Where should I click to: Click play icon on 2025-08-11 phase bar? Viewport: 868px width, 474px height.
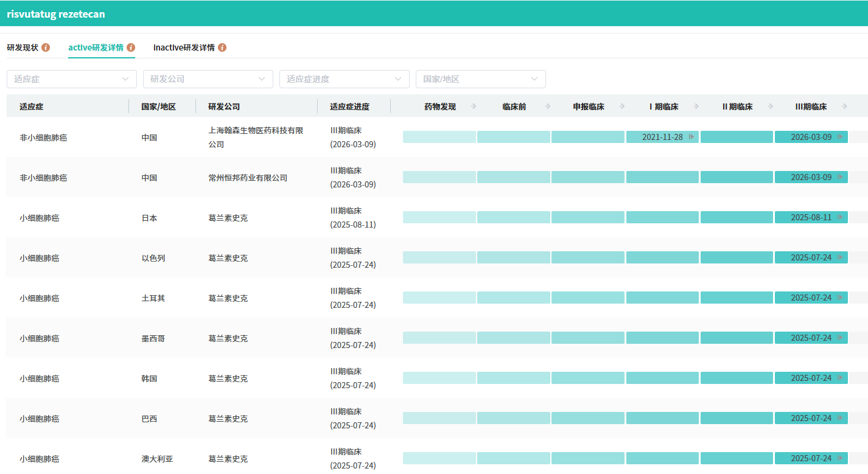[840, 217]
